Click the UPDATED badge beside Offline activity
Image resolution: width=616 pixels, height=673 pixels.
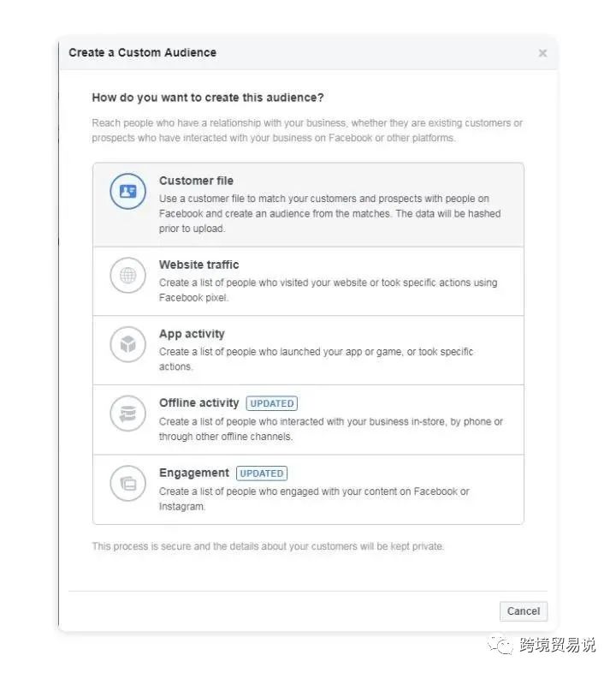coord(272,403)
